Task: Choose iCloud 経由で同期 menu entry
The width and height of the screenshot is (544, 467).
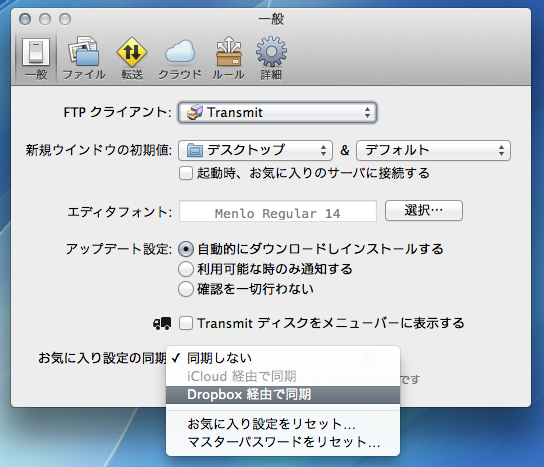Action: 283,376
